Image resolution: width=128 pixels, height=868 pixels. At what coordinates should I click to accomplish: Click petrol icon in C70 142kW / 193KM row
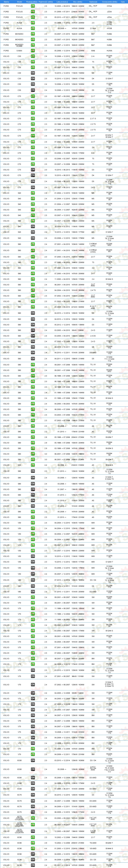pos(33,136)
